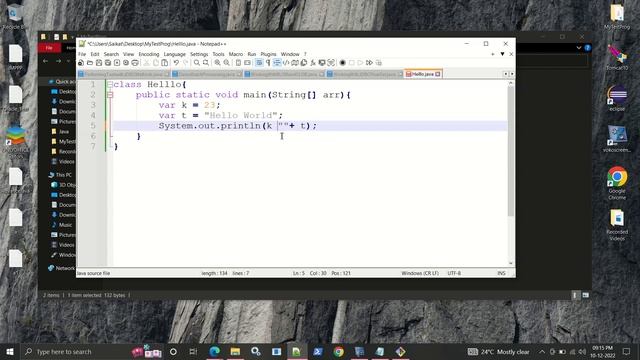
Task: Click the plus button on the menu bar
Action: point(493,54)
